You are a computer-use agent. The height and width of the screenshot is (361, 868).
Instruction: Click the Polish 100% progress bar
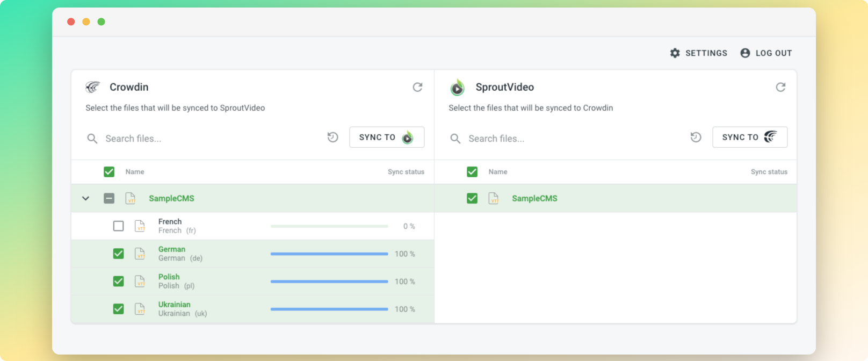click(x=329, y=281)
